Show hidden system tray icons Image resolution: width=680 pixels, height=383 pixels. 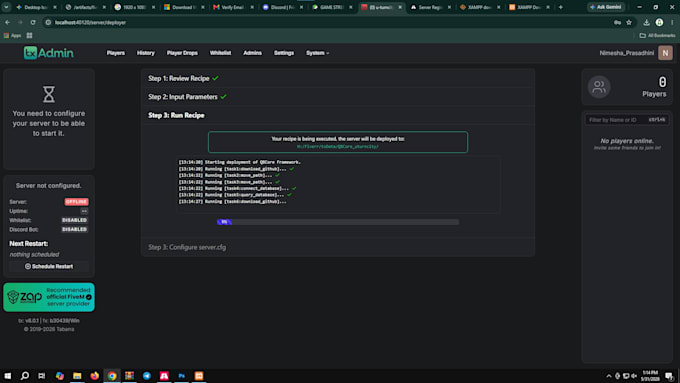pyautogui.click(x=608, y=376)
